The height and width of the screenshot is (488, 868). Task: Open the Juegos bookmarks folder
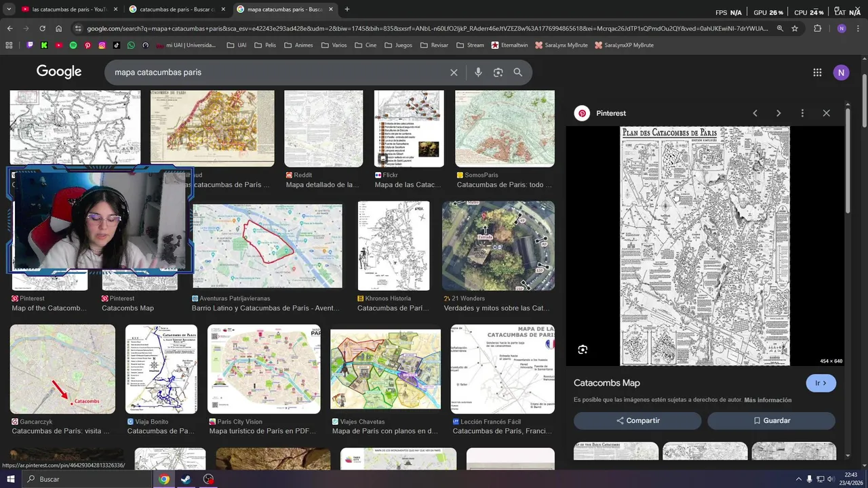coord(398,45)
